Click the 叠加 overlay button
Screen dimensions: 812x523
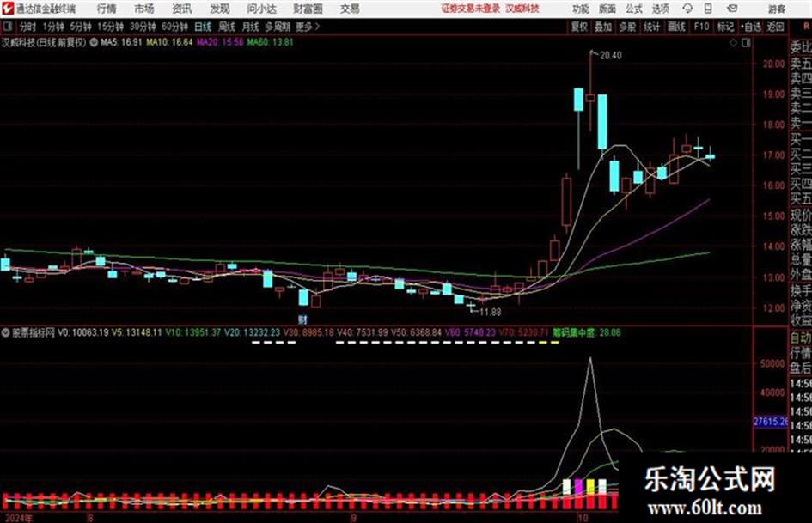[603, 27]
